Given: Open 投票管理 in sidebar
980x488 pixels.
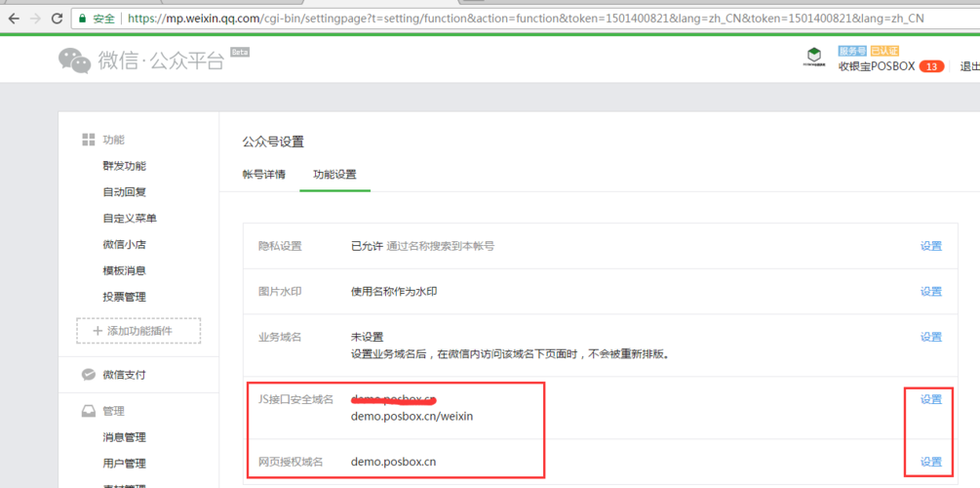Looking at the screenshot, I should (x=125, y=297).
